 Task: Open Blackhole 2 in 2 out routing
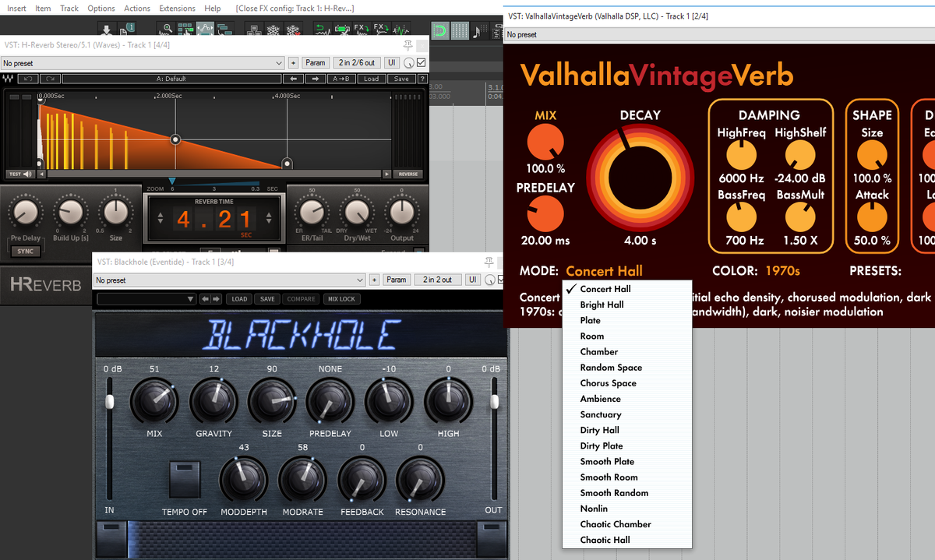(437, 280)
